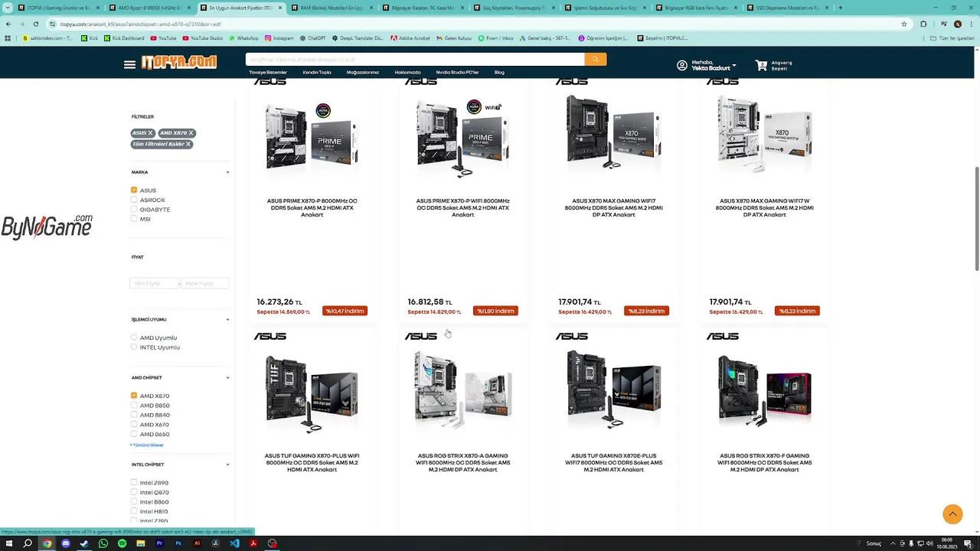This screenshot has width=980, height=551.
Task: Select the INTEL Uyumlu radio button
Action: point(134,347)
